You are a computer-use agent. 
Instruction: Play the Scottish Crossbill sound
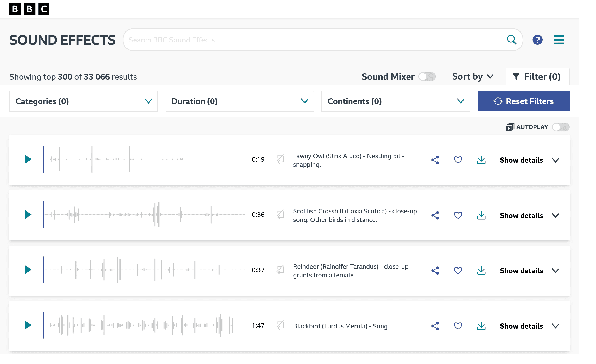(x=28, y=215)
